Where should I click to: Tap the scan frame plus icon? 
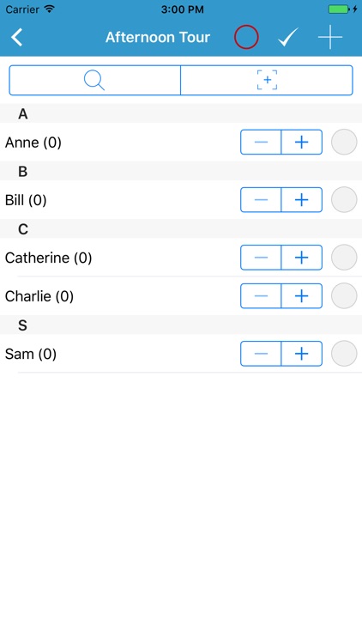pyautogui.click(x=267, y=80)
